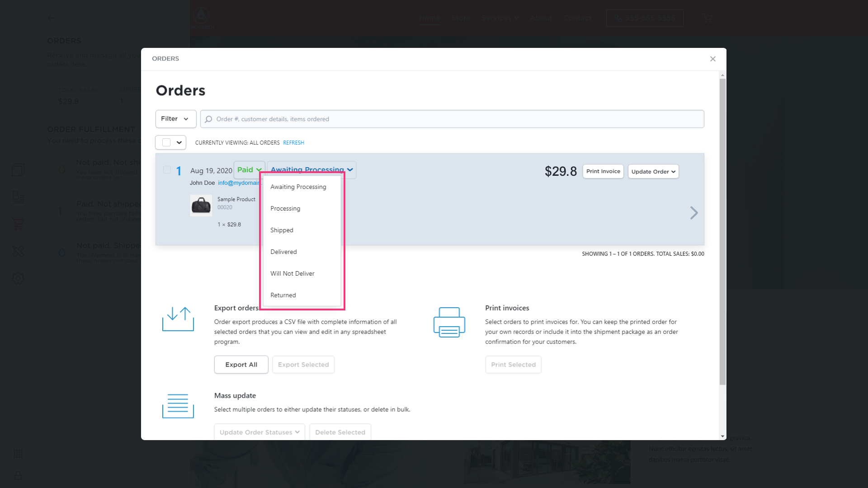Click the Orders dialog vertical scrollbar

point(722,231)
